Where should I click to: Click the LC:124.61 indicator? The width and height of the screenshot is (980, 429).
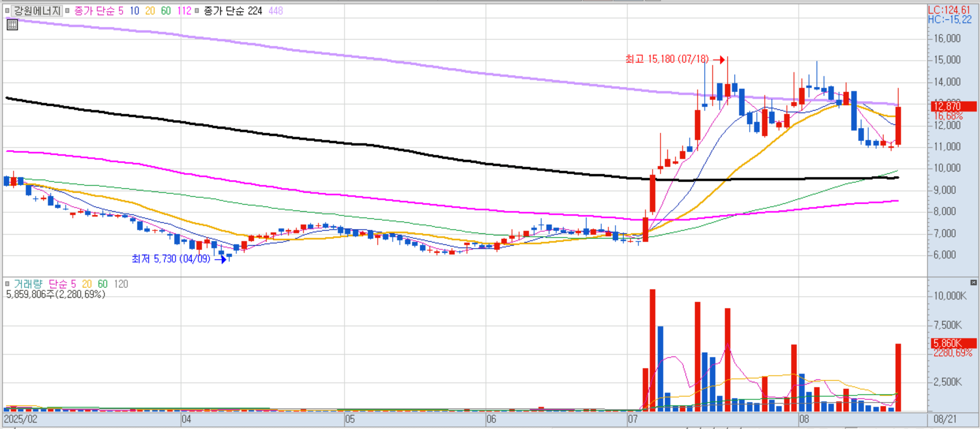point(949,10)
